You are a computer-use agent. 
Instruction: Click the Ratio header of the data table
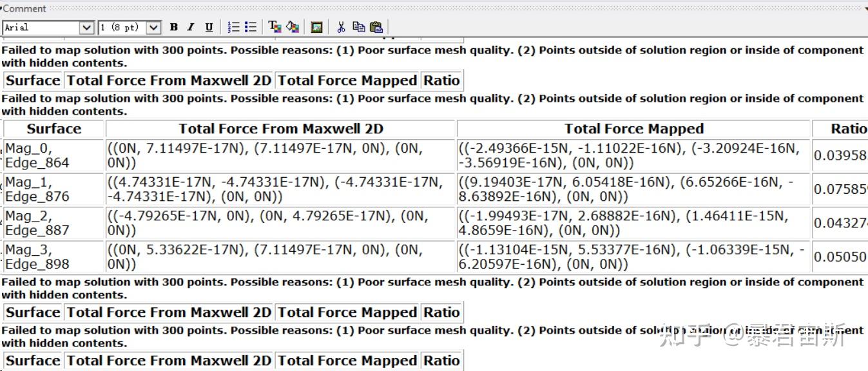840,129
